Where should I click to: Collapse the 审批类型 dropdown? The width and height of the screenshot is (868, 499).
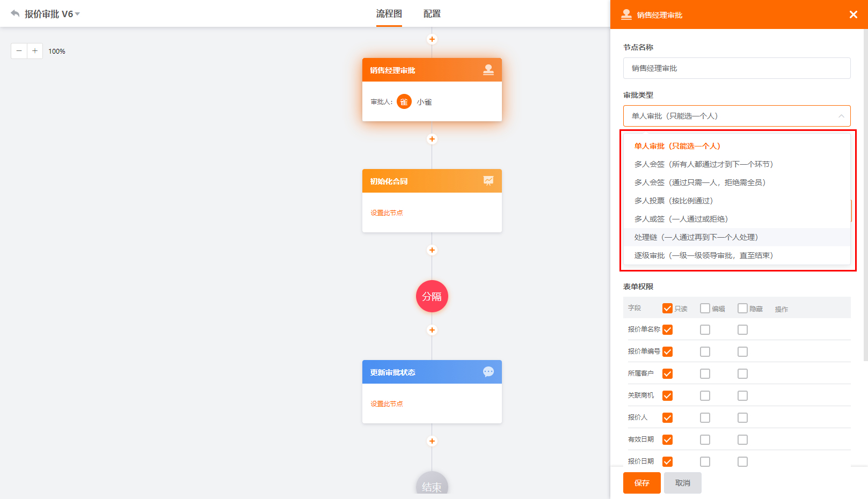point(842,116)
